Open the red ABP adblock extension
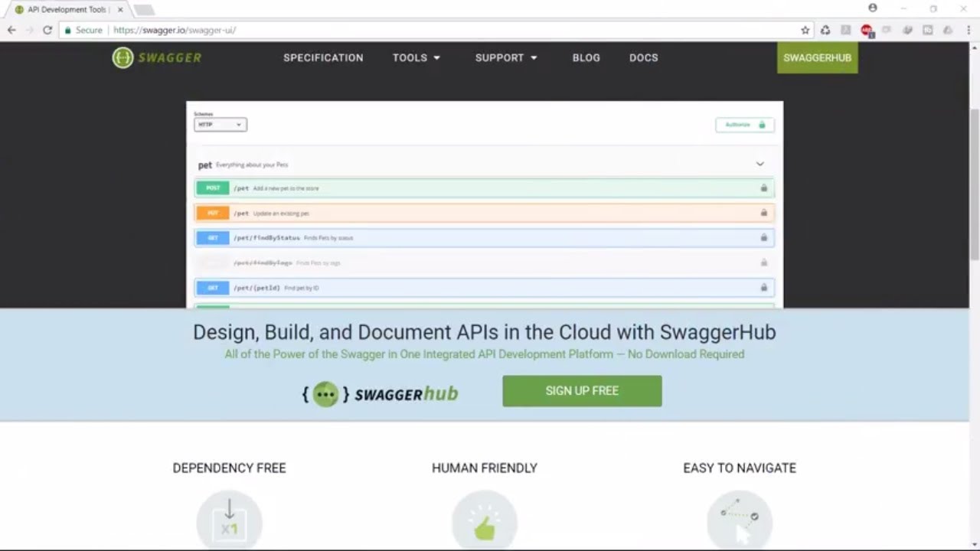 point(867,31)
